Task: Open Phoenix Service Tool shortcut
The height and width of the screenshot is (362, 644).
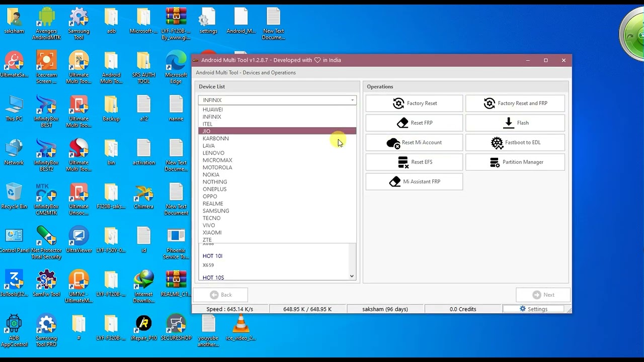Action: [x=176, y=243]
